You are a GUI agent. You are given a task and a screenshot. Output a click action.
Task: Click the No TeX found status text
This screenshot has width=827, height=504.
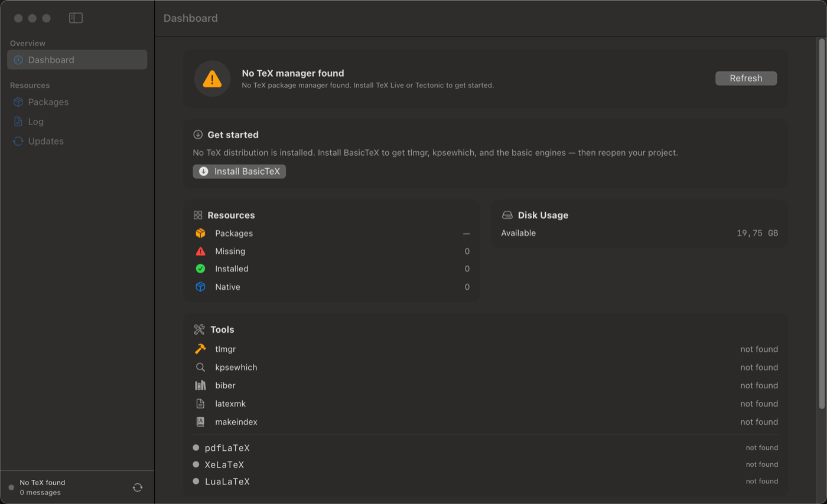pos(43,482)
